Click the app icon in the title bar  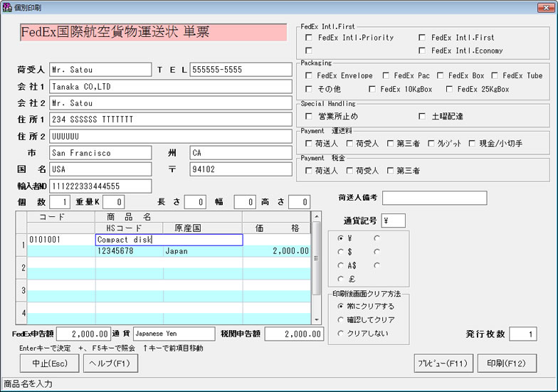6,6
